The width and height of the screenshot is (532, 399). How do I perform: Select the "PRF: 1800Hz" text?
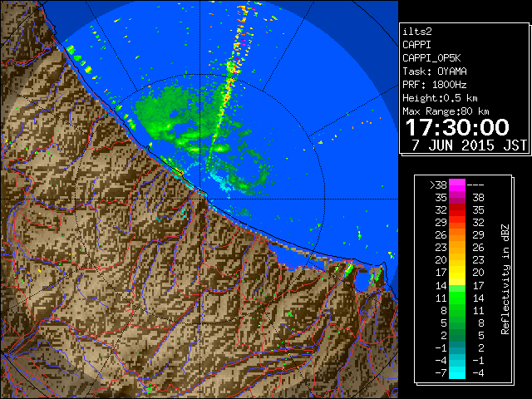pos(435,85)
